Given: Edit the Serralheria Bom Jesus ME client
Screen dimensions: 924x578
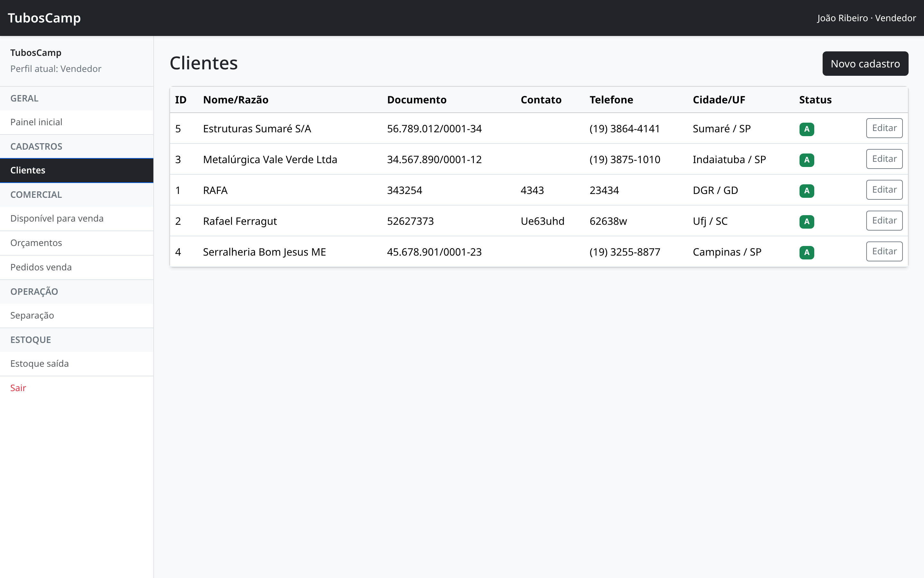Looking at the screenshot, I should click(884, 251).
